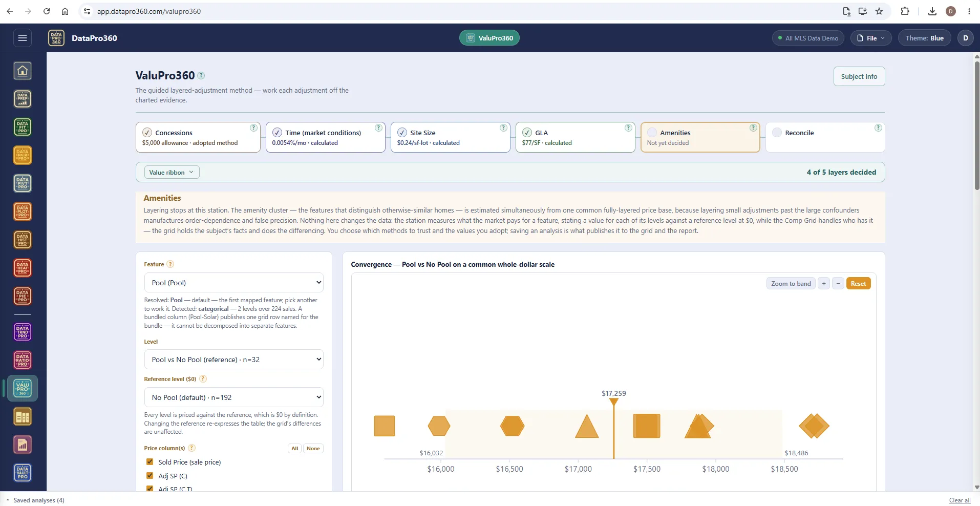Open the Data Prep module icon

pos(23,99)
